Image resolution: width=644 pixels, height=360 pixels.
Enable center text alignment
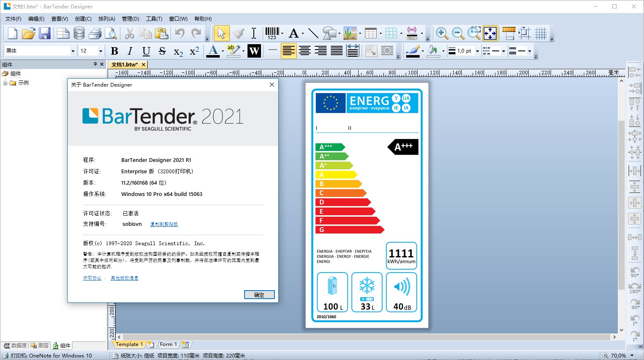point(304,51)
